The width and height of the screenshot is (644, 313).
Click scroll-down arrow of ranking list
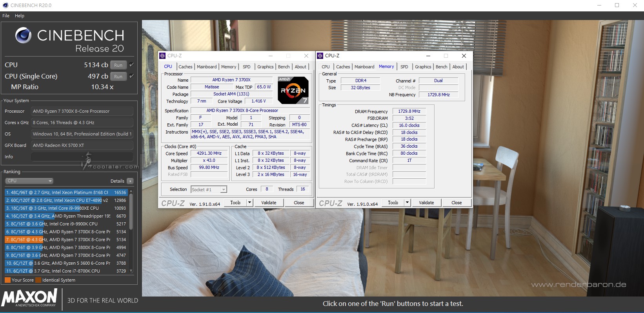pyautogui.click(x=131, y=271)
